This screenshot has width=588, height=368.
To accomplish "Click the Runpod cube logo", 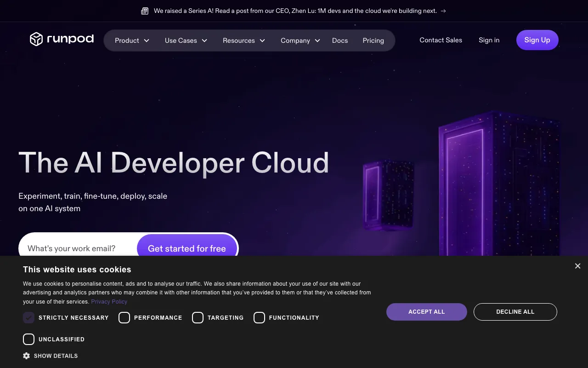I will coord(36,39).
